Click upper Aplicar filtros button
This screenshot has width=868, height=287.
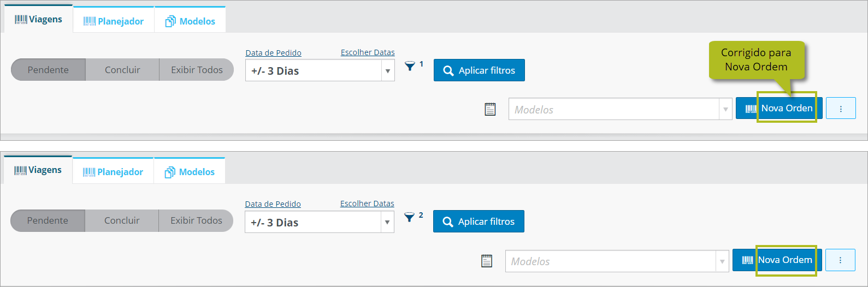(x=479, y=70)
